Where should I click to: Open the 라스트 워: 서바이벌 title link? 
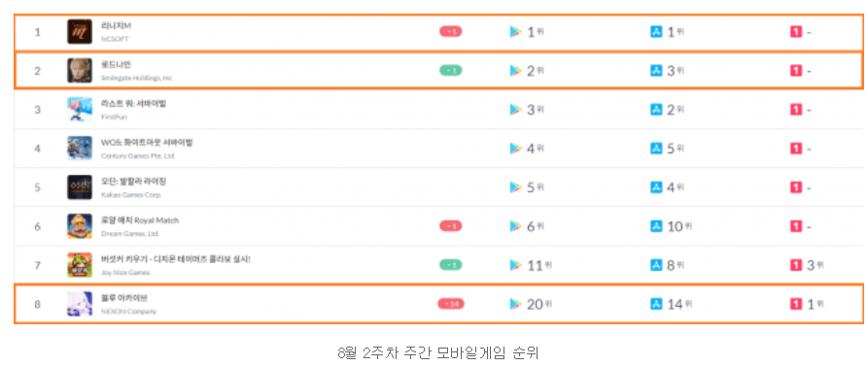(x=133, y=103)
